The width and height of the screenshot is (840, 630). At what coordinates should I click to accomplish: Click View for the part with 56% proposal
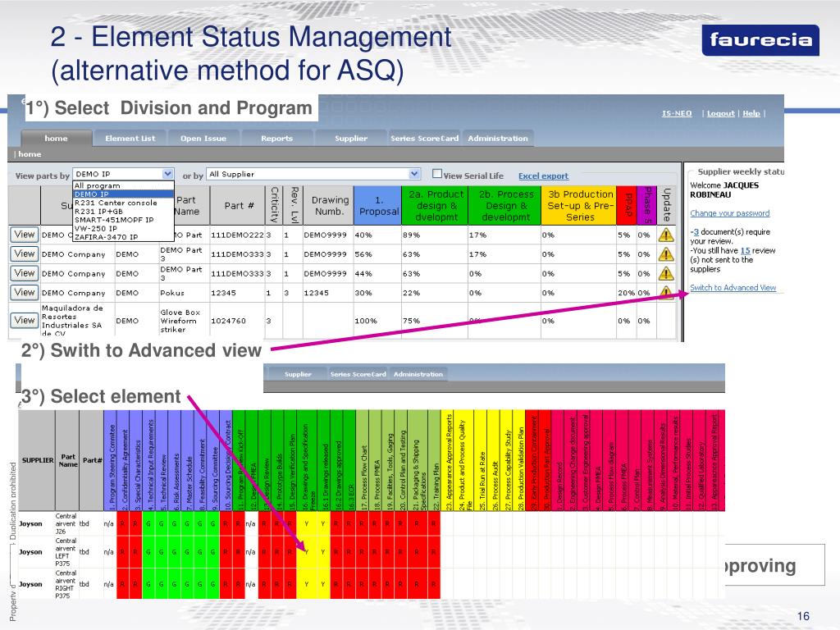pyautogui.click(x=25, y=254)
